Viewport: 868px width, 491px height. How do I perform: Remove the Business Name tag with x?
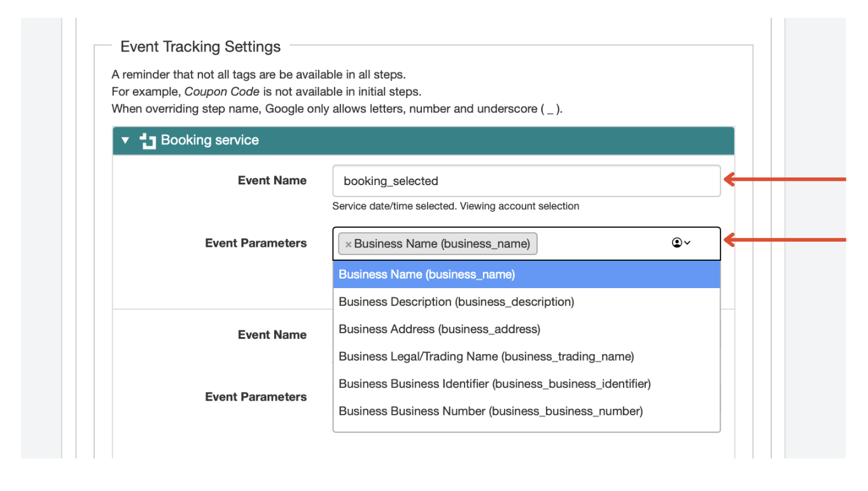[348, 244]
